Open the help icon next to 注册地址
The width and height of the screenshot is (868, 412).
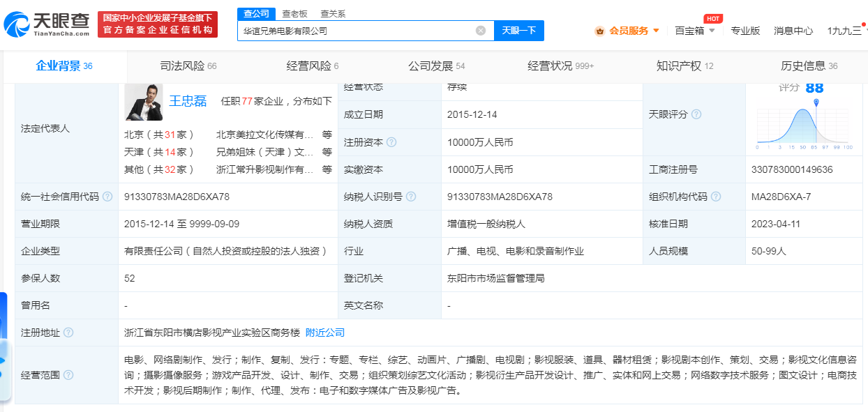[68, 333]
